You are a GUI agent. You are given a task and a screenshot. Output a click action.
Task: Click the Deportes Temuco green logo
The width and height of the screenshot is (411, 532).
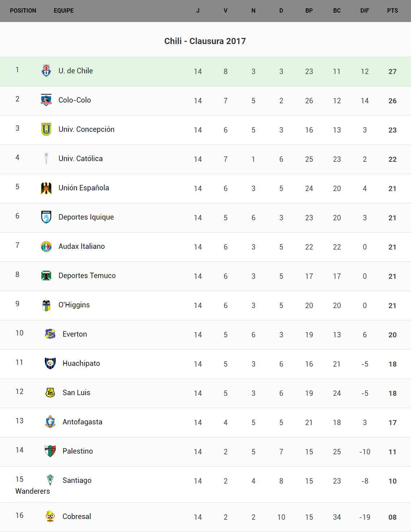pyautogui.click(x=46, y=276)
